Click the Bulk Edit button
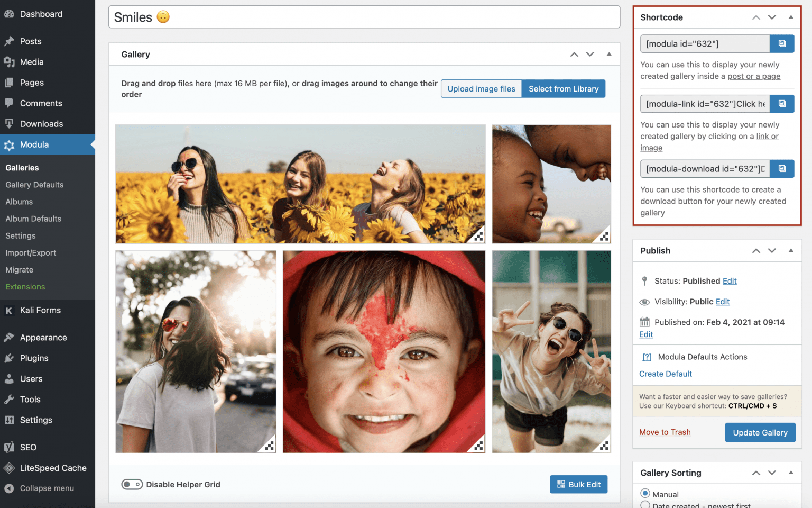The width and height of the screenshot is (812, 508). click(x=579, y=484)
